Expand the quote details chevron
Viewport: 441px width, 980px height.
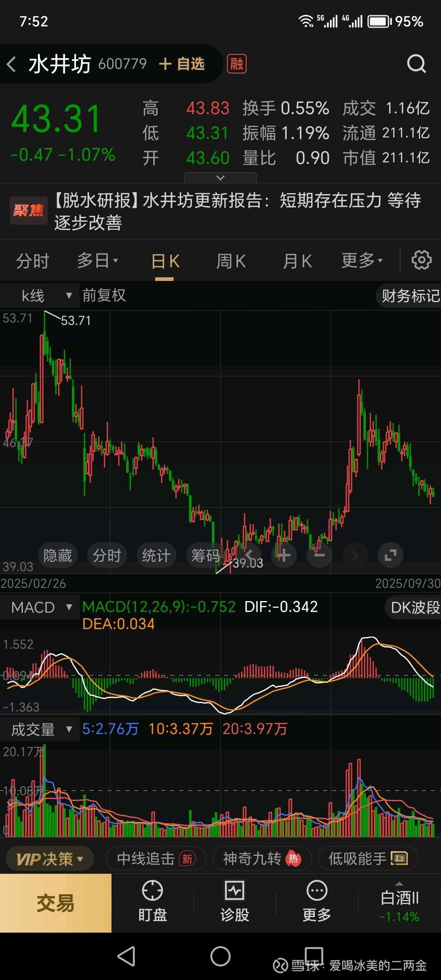point(220,178)
